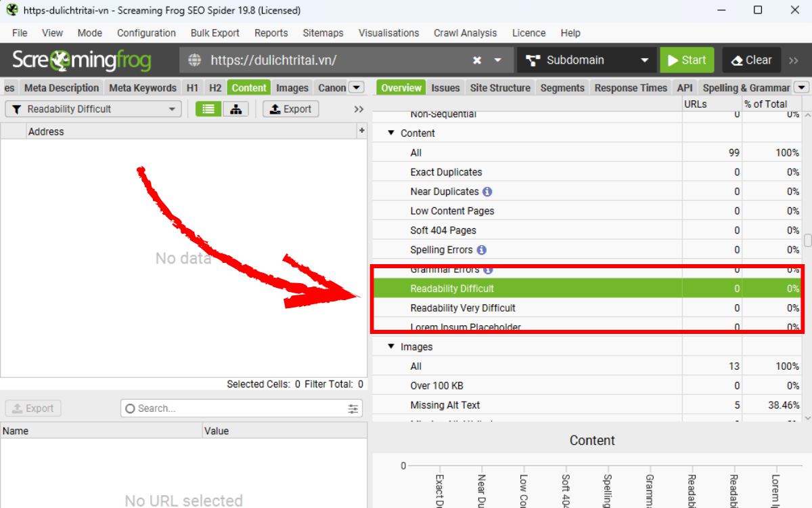Switch to the Site Structure tab
The height and width of the screenshot is (508, 812).
click(500, 87)
